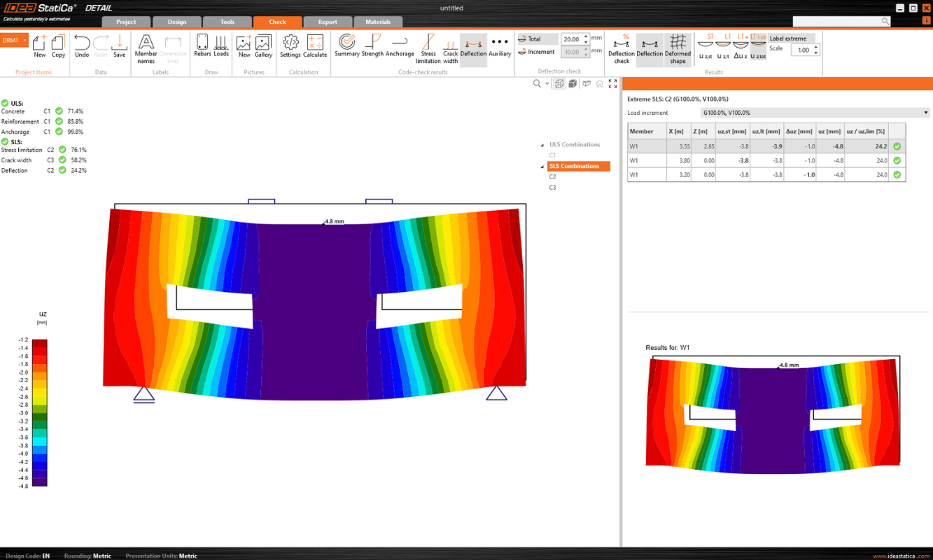Toggle the Label extreme option
This screenshot has width=933, height=560.
pos(788,38)
